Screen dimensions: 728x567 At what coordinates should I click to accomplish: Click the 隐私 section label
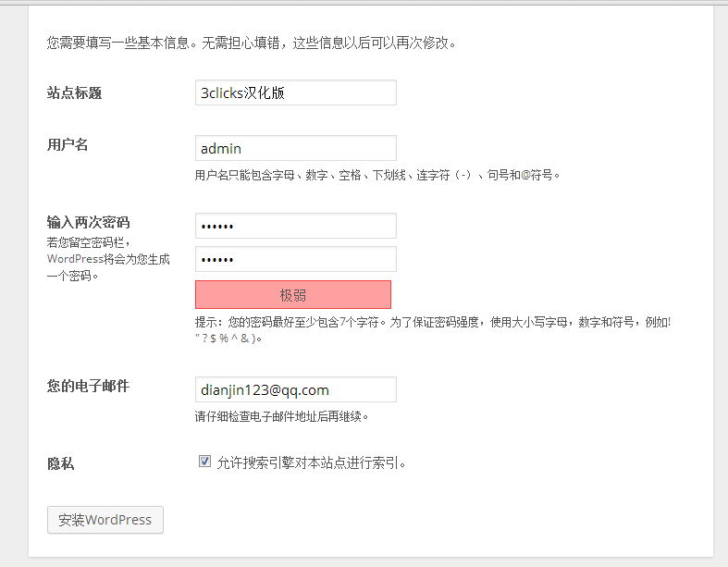pos(61,463)
